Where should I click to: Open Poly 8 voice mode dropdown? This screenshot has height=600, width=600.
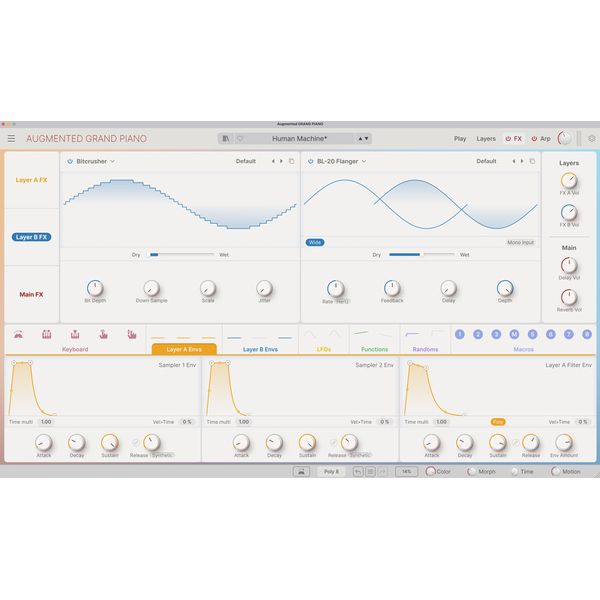pyautogui.click(x=331, y=472)
